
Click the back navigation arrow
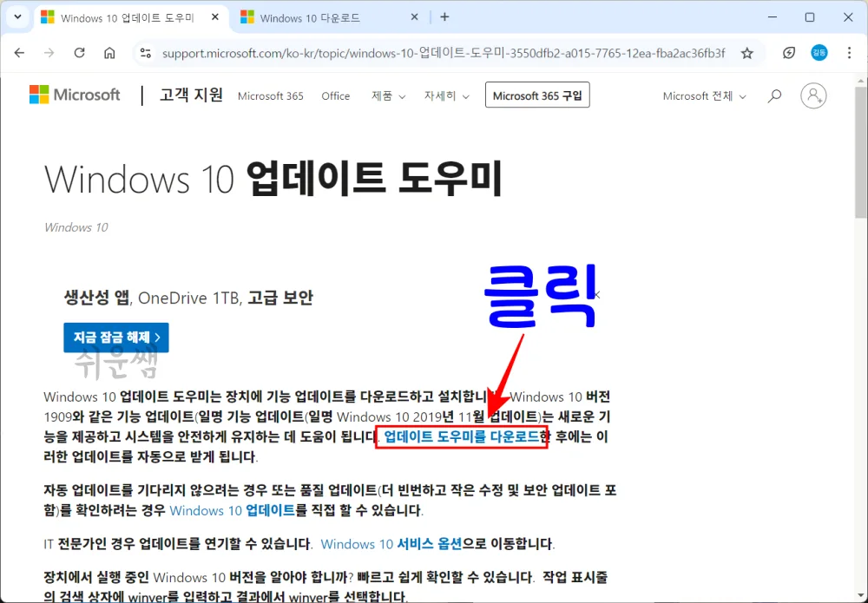pyautogui.click(x=19, y=53)
